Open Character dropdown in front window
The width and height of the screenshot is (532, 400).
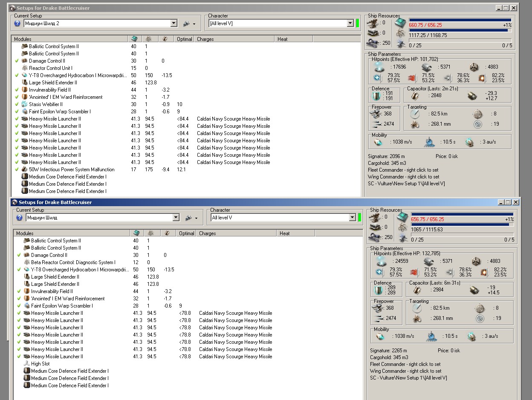pyautogui.click(x=353, y=218)
